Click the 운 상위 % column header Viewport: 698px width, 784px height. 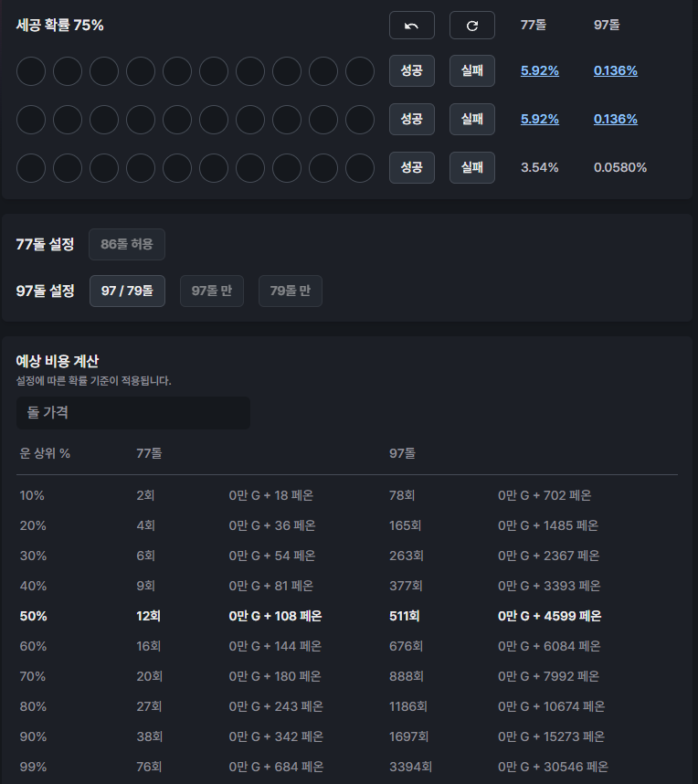coord(45,453)
